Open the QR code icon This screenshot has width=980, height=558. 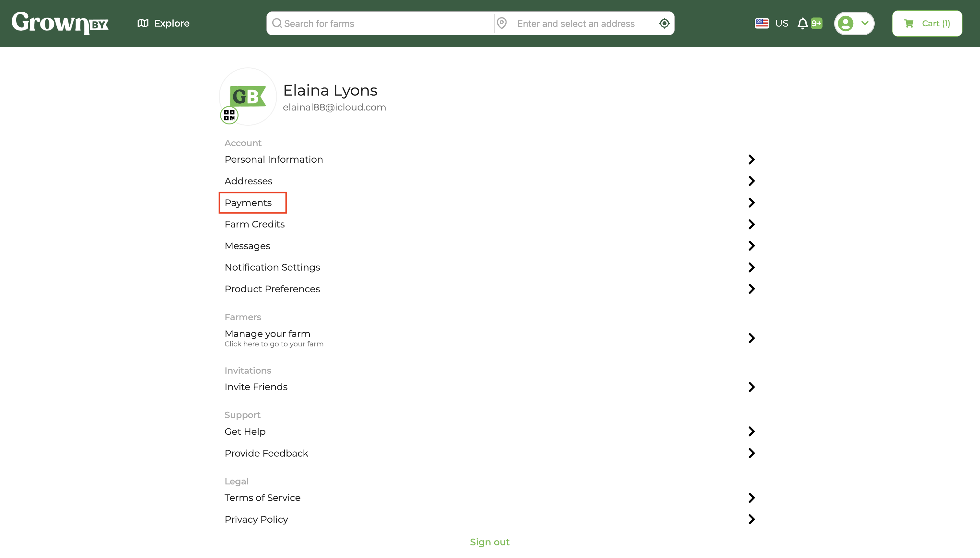tap(229, 115)
